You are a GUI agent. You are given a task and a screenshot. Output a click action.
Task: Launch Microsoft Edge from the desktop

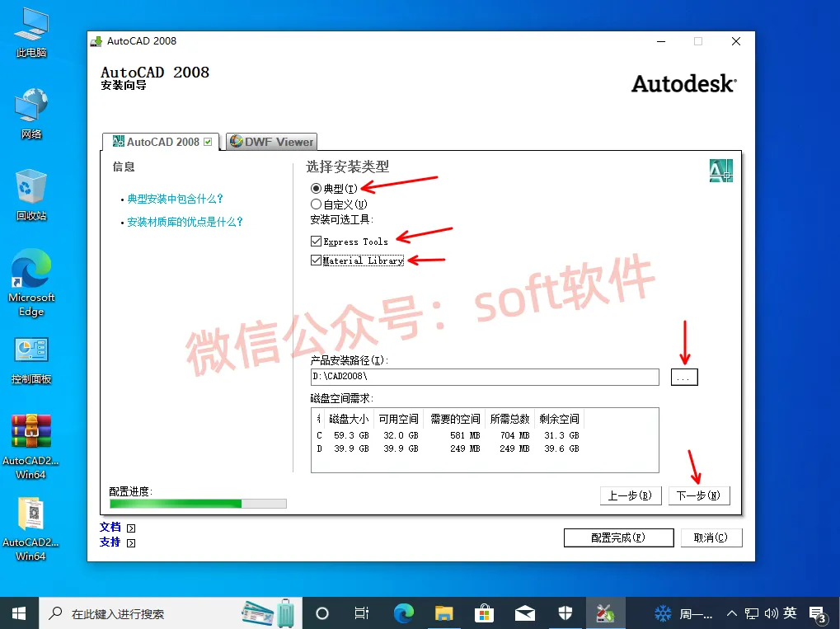pos(31,283)
